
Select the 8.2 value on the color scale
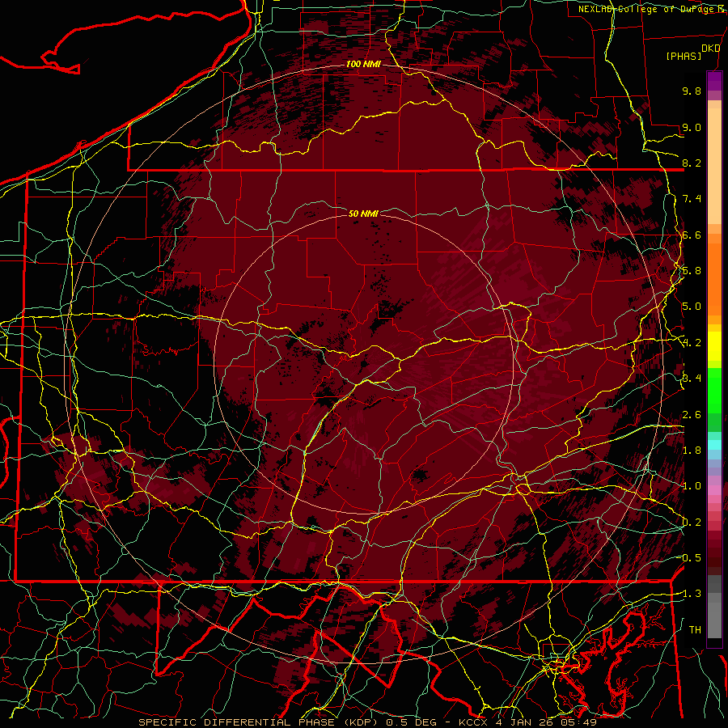click(x=692, y=163)
